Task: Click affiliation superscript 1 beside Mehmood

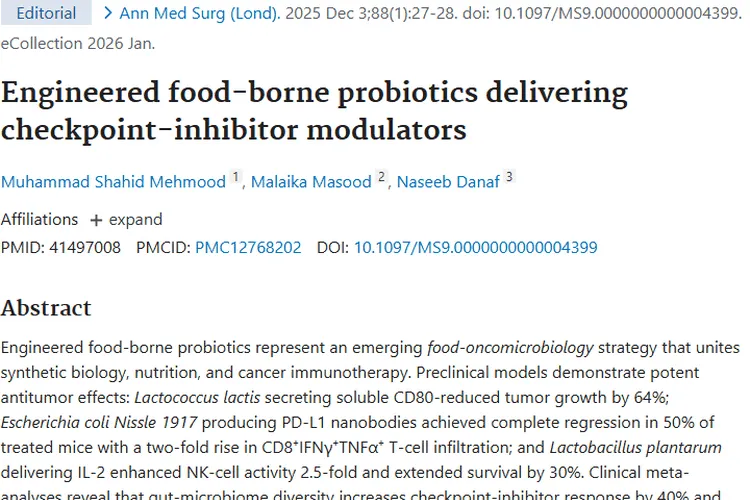Action: click(x=236, y=177)
